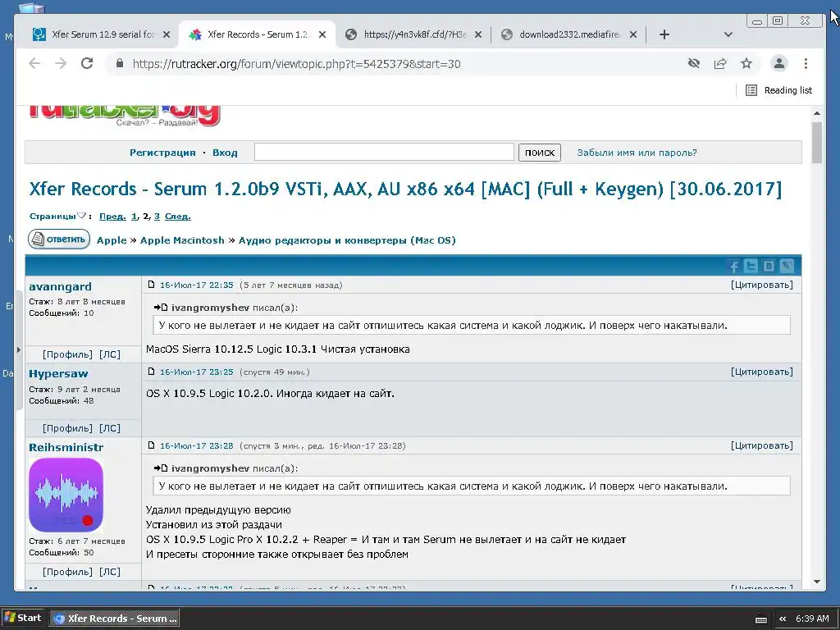Open the Регистрация link

point(162,153)
